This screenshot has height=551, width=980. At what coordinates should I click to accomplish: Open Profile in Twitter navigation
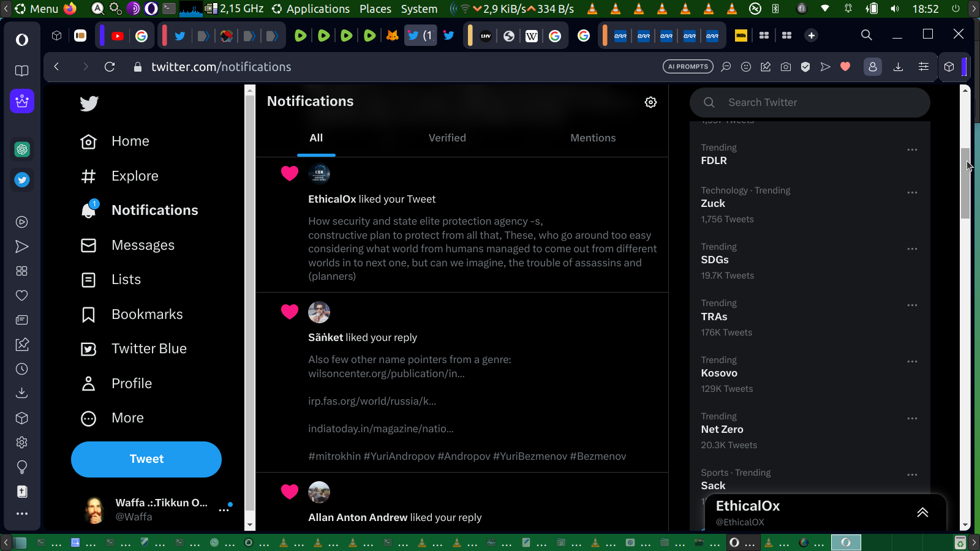(116, 384)
